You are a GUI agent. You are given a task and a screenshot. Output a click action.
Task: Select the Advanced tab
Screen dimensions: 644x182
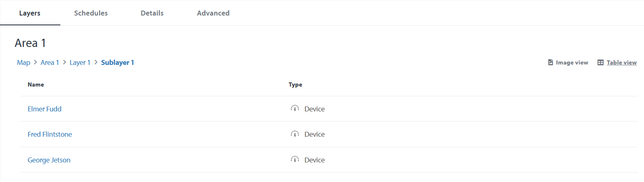213,13
